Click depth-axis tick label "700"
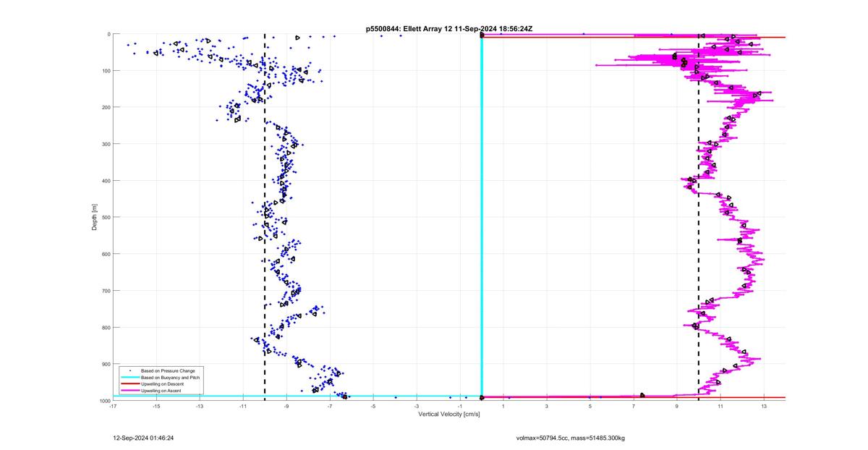 [106, 291]
